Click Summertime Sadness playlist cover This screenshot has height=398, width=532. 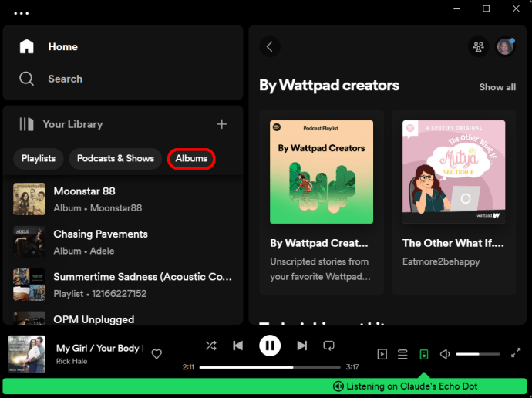point(29,285)
